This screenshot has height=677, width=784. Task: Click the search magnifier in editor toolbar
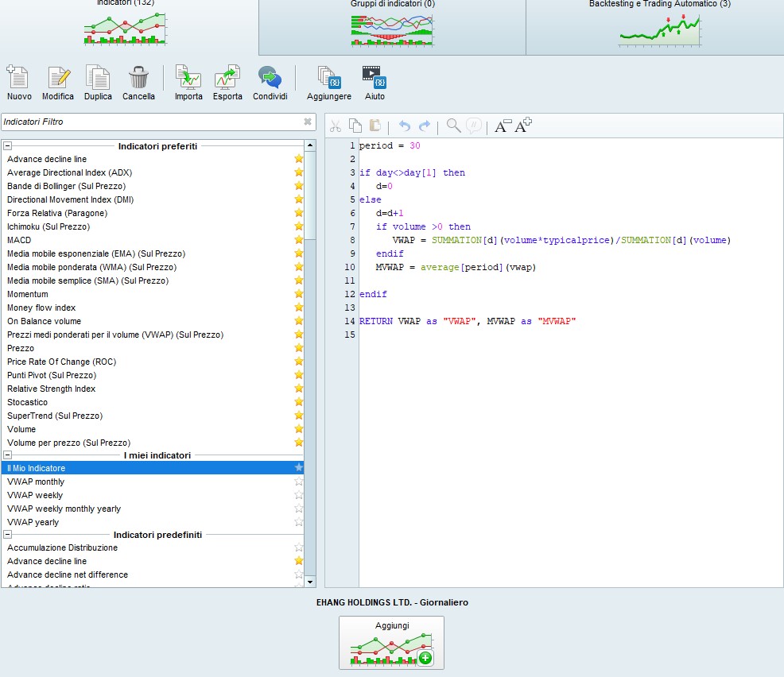[x=453, y=126]
